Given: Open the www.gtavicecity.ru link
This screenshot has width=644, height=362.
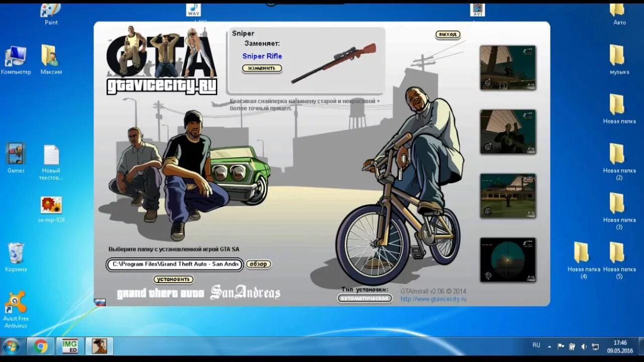Looking at the screenshot, I should 433,299.
